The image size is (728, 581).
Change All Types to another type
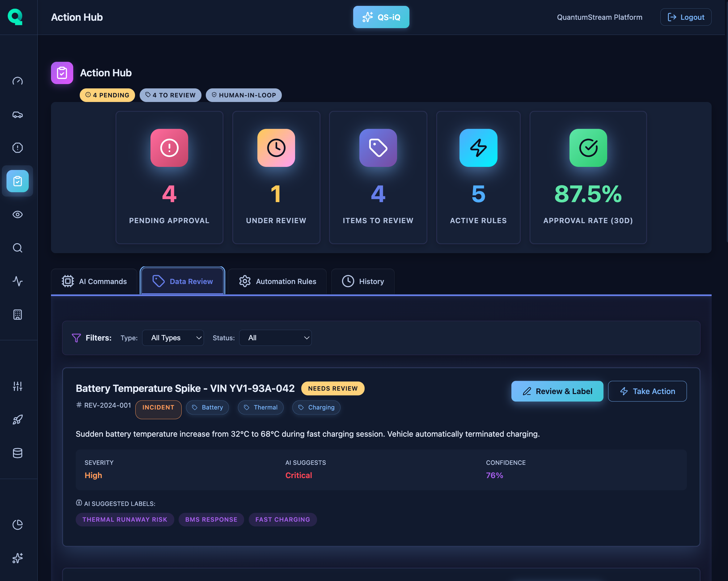172,337
